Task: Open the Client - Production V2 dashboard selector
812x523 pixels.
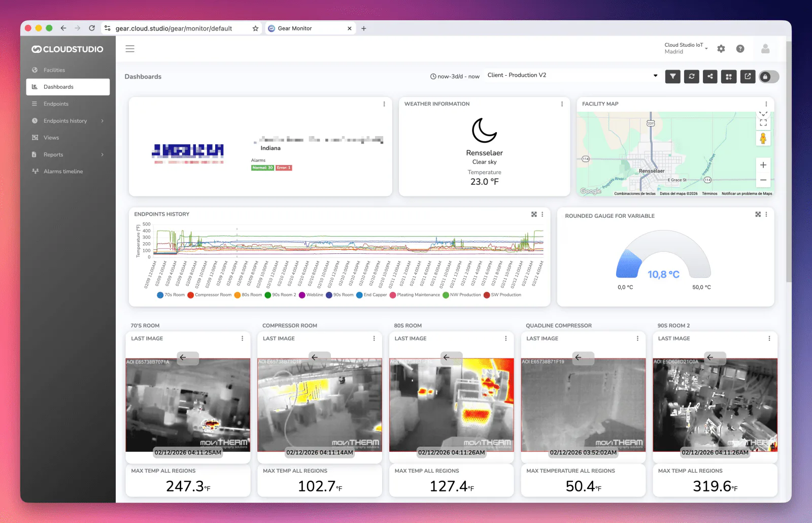Action: tap(572, 75)
